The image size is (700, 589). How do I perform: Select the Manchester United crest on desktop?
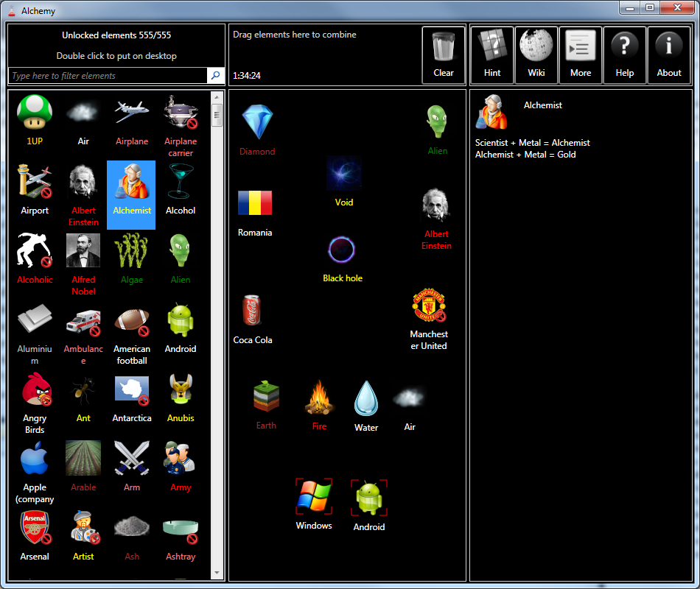tap(429, 319)
